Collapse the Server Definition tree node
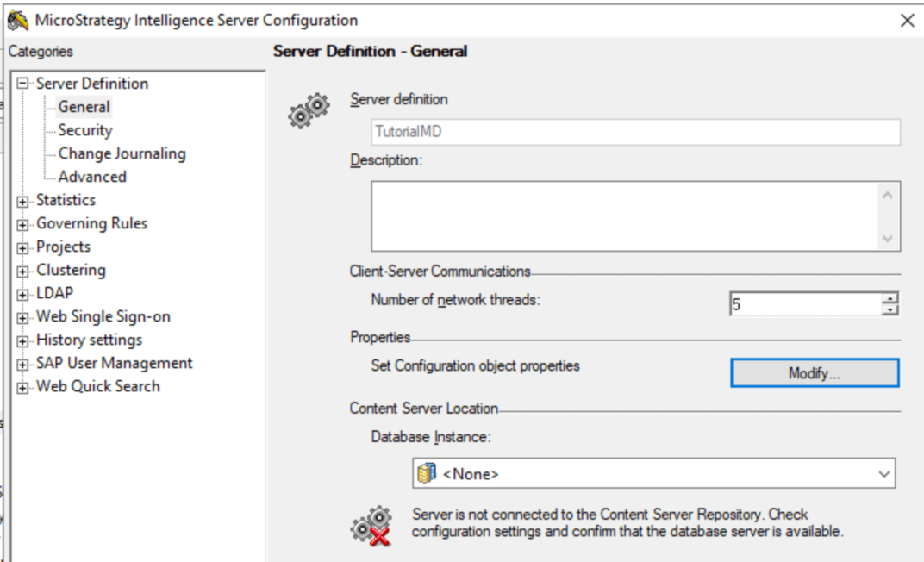The height and width of the screenshot is (562, 924). click(22, 84)
